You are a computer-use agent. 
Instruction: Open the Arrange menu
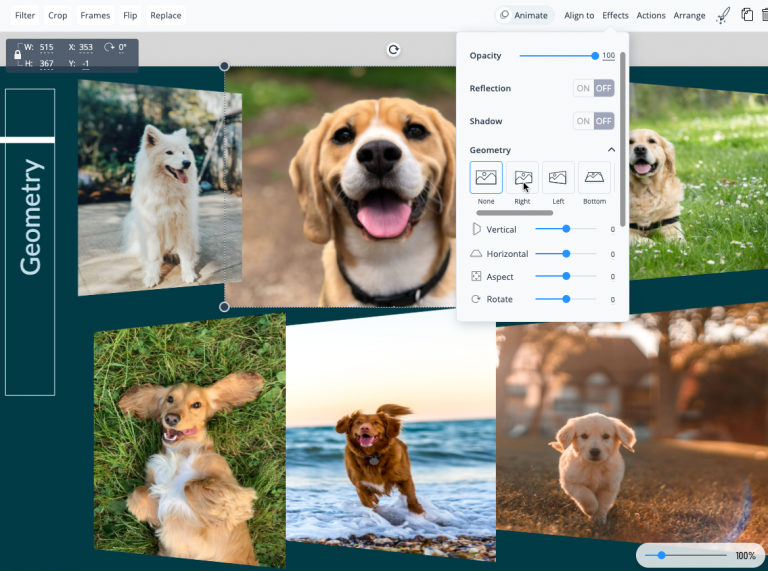689,16
